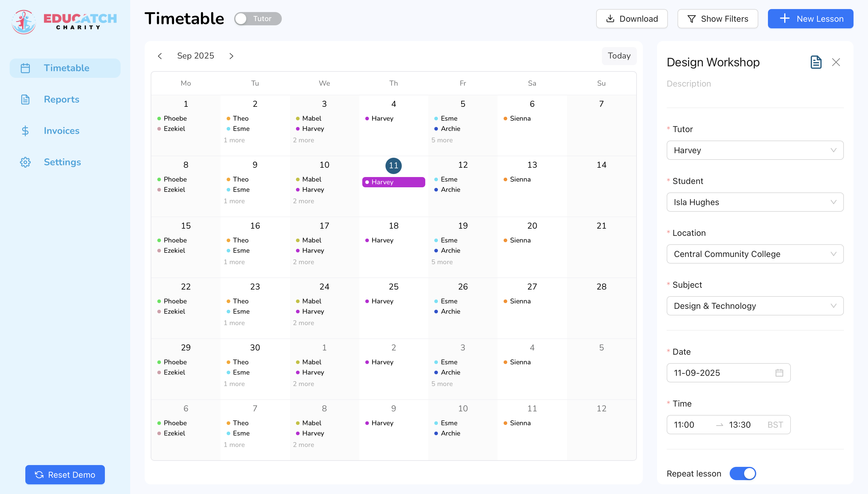Expand the Location dropdown
The width and height of the screenshot is (868, 494).
[x=755, y=254]
